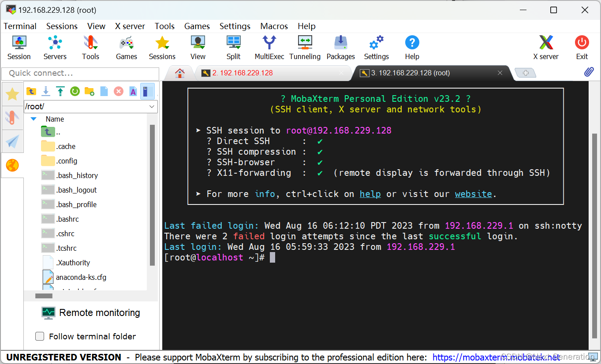Refresh the SFTP file listing
The height and width of the screenshot is (364, 601).
(x=74, y=91)
